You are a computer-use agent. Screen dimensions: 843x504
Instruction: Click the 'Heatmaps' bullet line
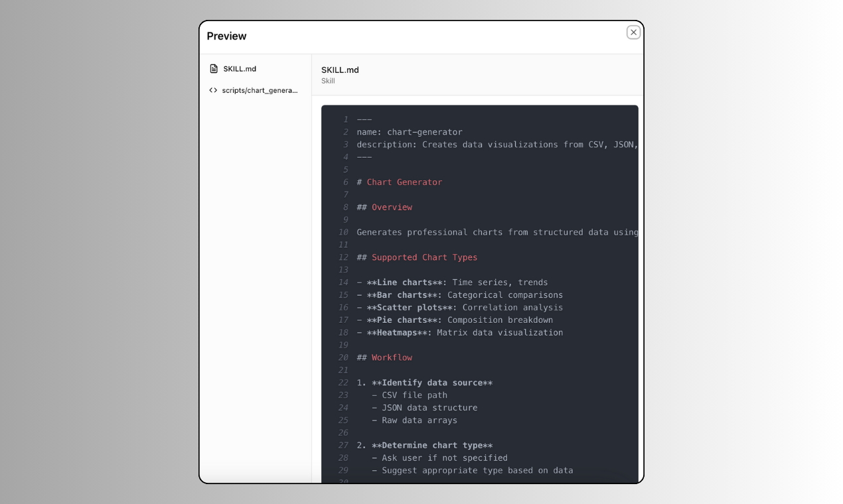click(x=459, y=333)
